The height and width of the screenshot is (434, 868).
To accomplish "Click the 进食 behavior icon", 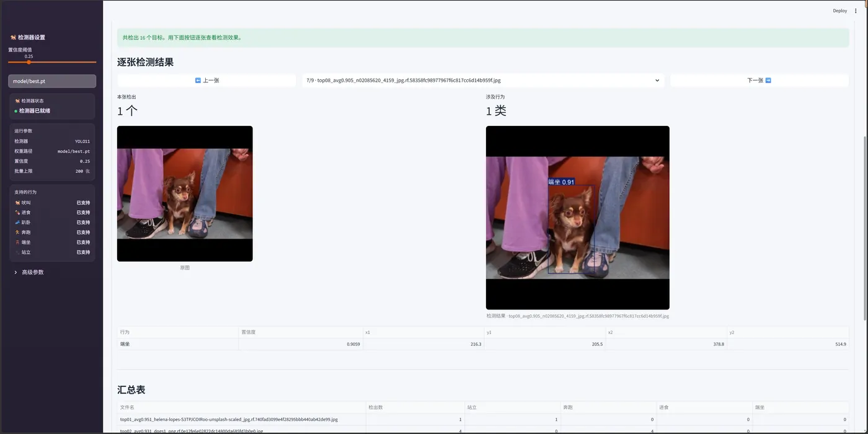I will (17, 213).
